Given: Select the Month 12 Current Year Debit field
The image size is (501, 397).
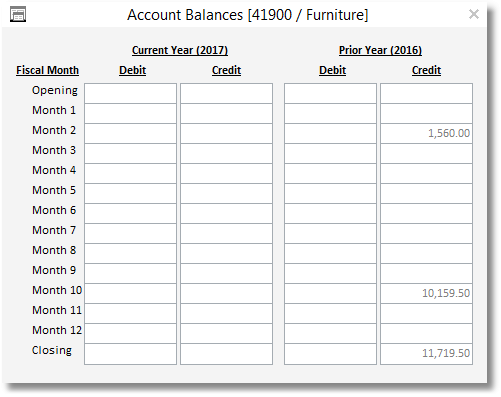Looking at the screenshot, I should [130, 333].
